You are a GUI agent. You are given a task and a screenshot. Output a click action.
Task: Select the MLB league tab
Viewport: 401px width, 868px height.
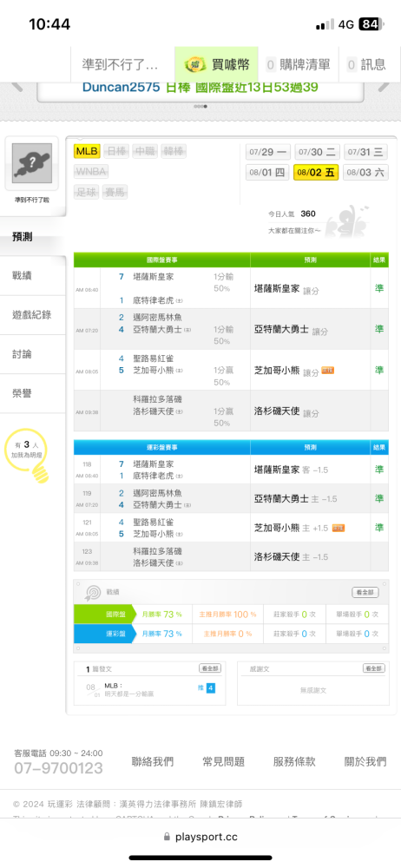[x=87, y=151]
